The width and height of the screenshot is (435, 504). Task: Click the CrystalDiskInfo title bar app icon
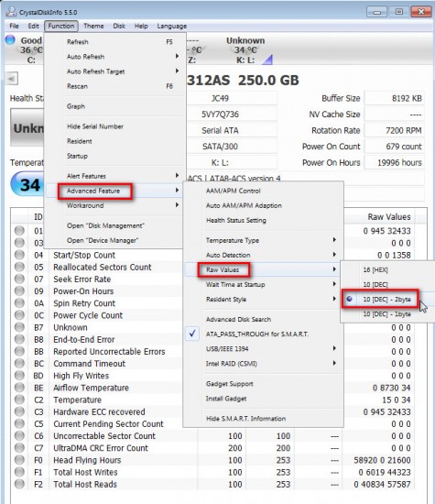[x=11, y=12]
